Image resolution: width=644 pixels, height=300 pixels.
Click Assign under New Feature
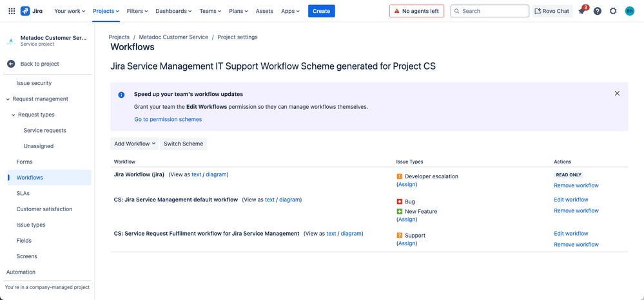click(407, 220)
